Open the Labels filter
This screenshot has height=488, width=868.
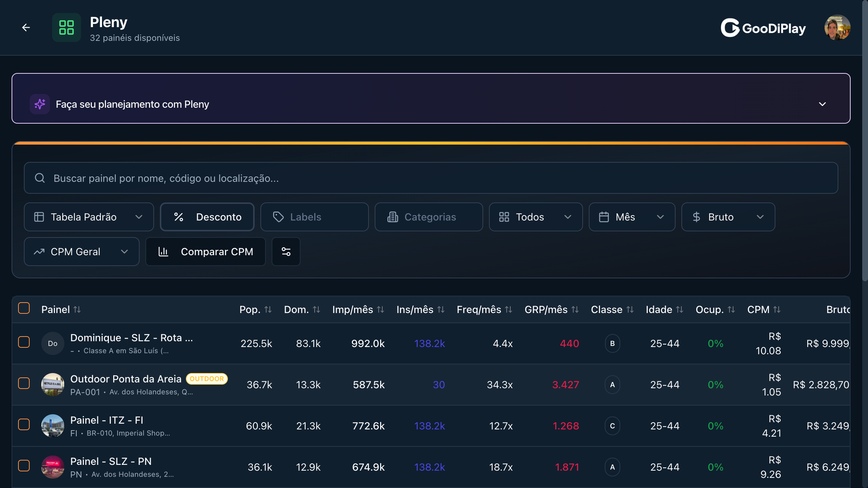pyautogui.click(x=314, y=217)
